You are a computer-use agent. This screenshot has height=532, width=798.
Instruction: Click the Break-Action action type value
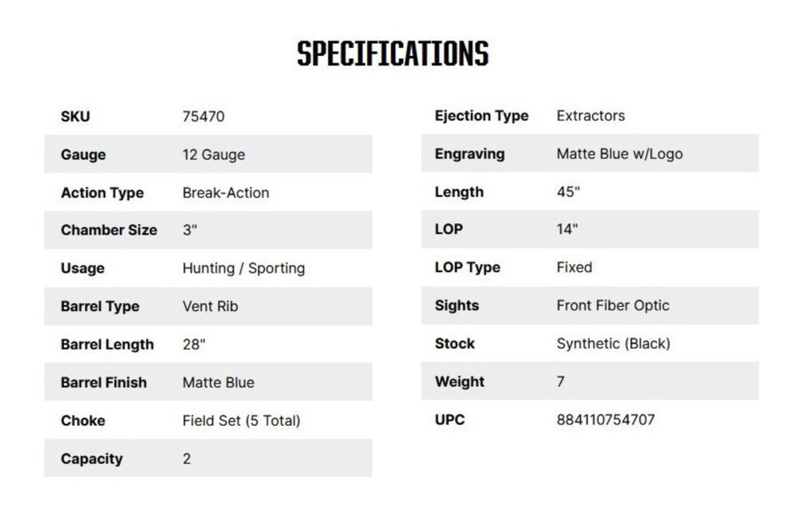(226, 193)
